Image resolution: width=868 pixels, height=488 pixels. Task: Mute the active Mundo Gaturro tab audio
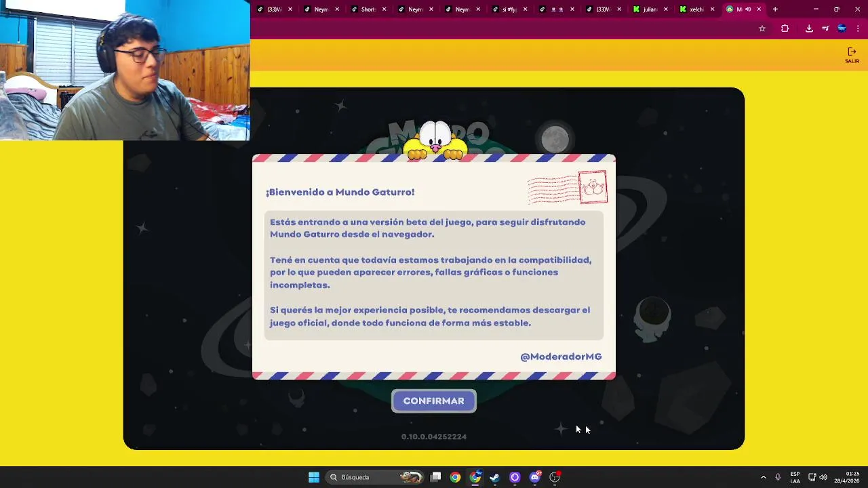point(748,9)
